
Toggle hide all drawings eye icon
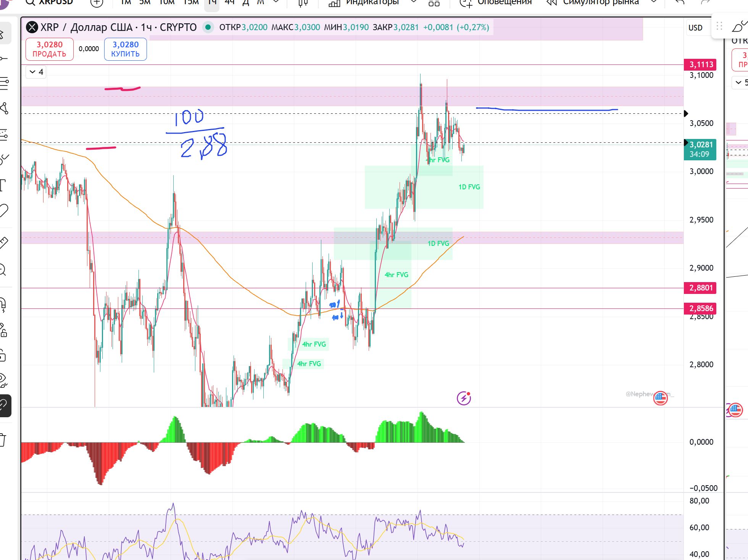(x=3, y=380)
